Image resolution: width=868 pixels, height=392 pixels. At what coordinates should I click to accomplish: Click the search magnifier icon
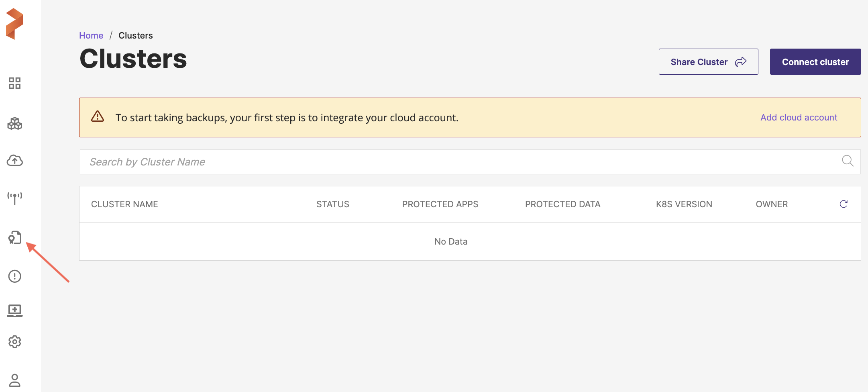coord(848,161)
